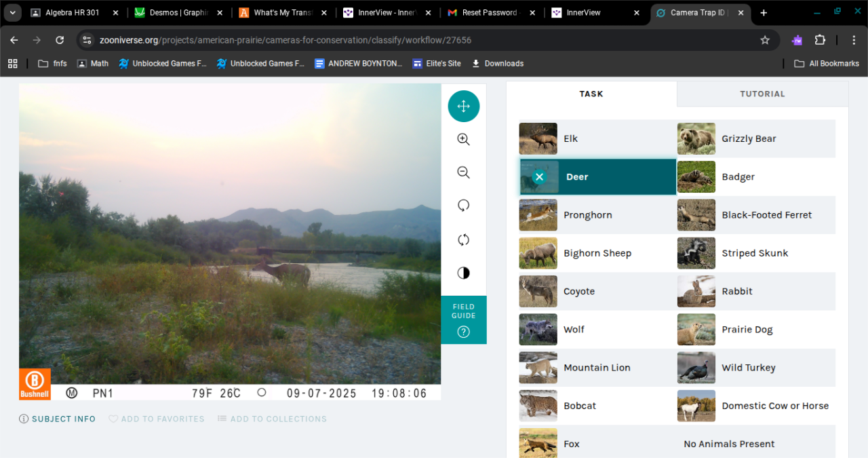Image resolution: width=868 pixels, height=458 pixels.
Task: Add this subject to favorites
Action: tap(157, 419)
